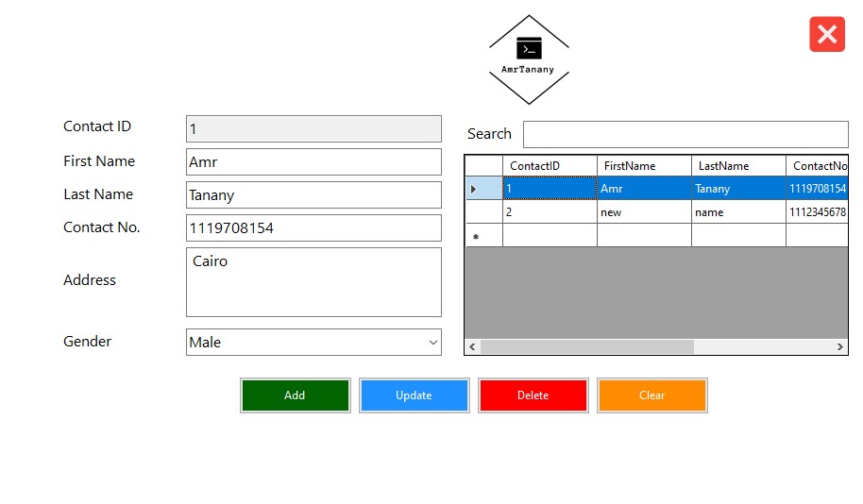Click the AmrTanany diamond logo
The image size is (863, 504).
pyautogui.click(x=529, y=59)
